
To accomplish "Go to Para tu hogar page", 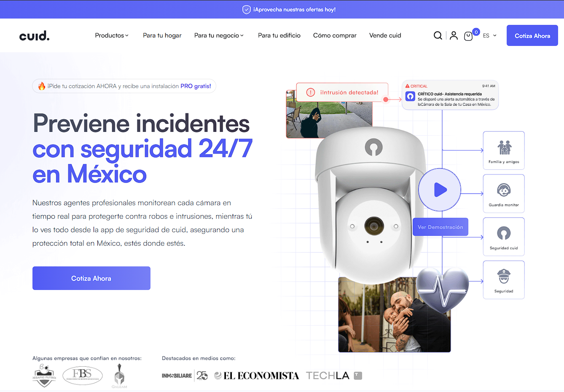I will [162, 35].
